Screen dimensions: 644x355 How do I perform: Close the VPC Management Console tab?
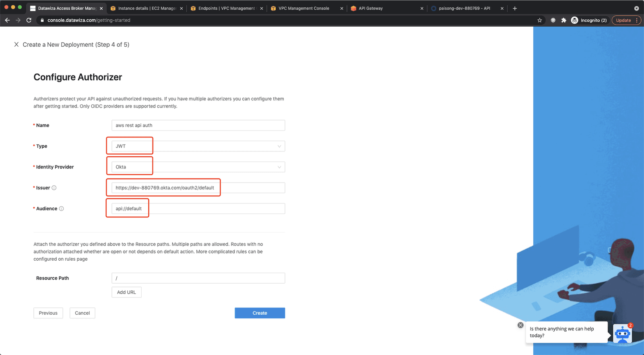click(342, 8)
